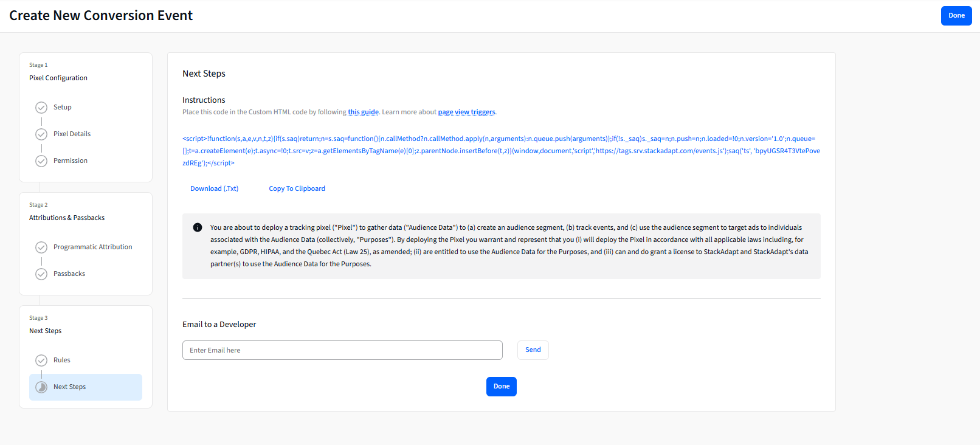Copy the script to clipboard
The image size is (980, 445).
[x=297, y=188]
